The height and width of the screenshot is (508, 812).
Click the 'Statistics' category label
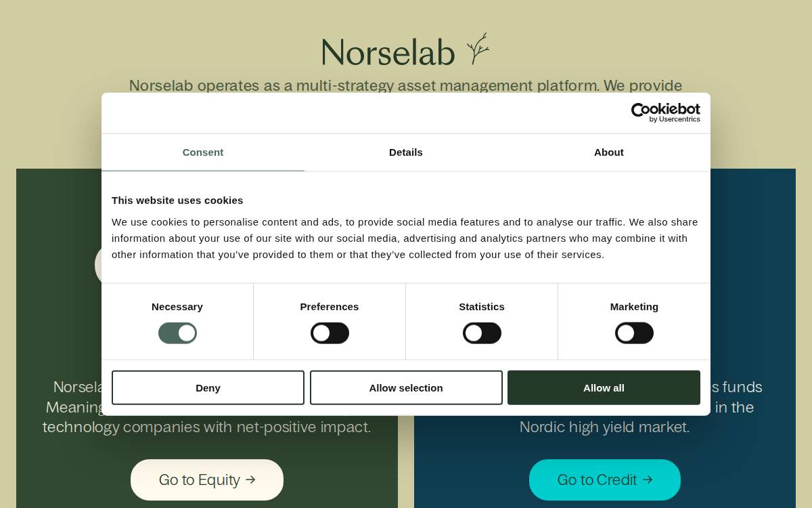point(482,307)
